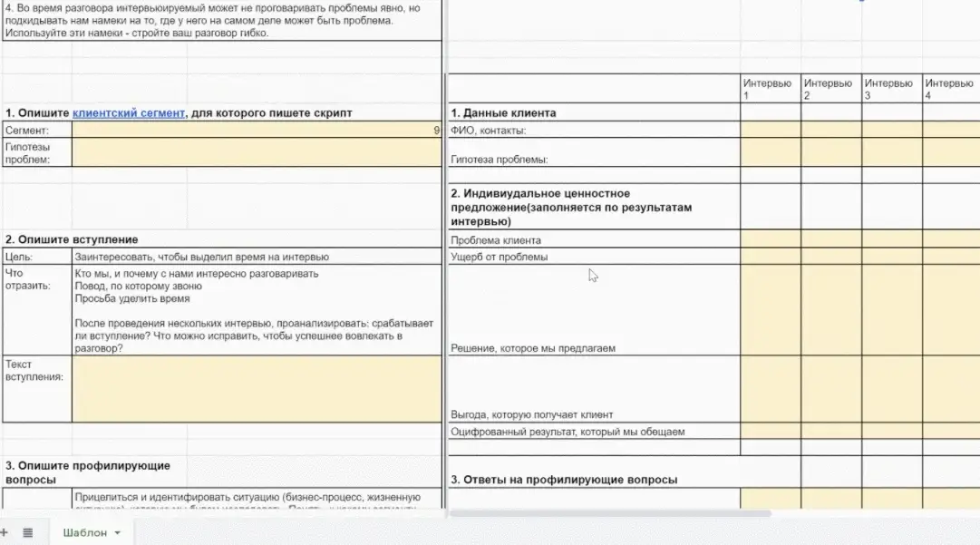Click the Гипотезы проблем input cell
This screenshot has width=980, height=545.
(x=257, y=152)
